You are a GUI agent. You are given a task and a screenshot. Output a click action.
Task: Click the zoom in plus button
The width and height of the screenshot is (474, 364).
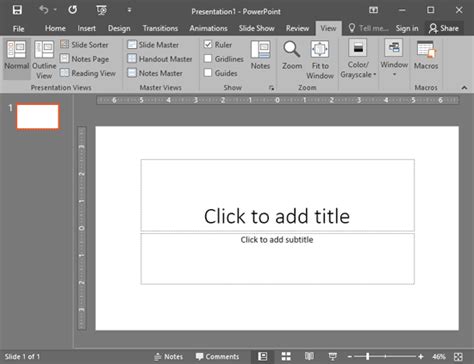coord(421,357)
